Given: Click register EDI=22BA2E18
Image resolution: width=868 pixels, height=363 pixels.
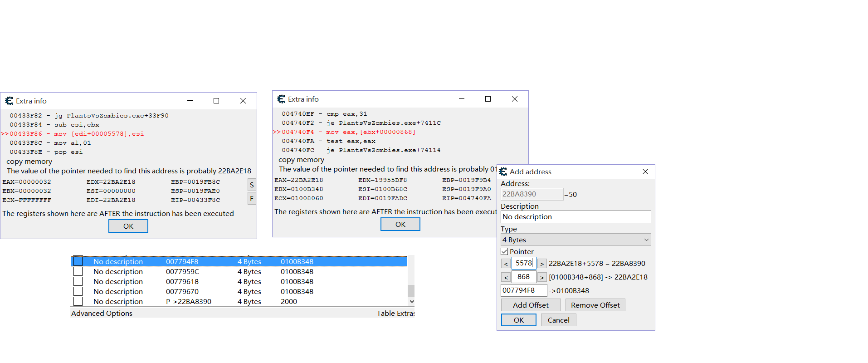Looking at the screenshot, I should (111, 200).
